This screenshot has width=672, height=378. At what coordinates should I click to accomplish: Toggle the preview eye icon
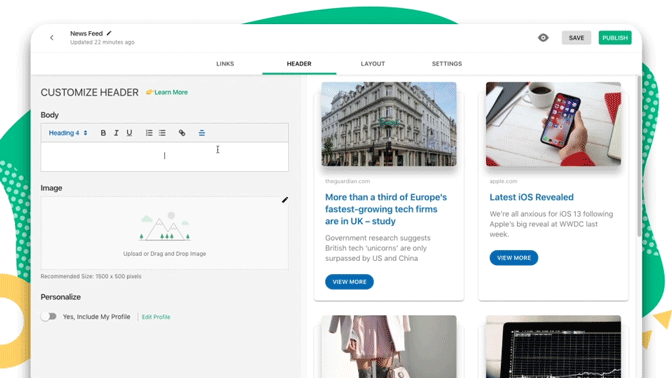click(543, 38)
